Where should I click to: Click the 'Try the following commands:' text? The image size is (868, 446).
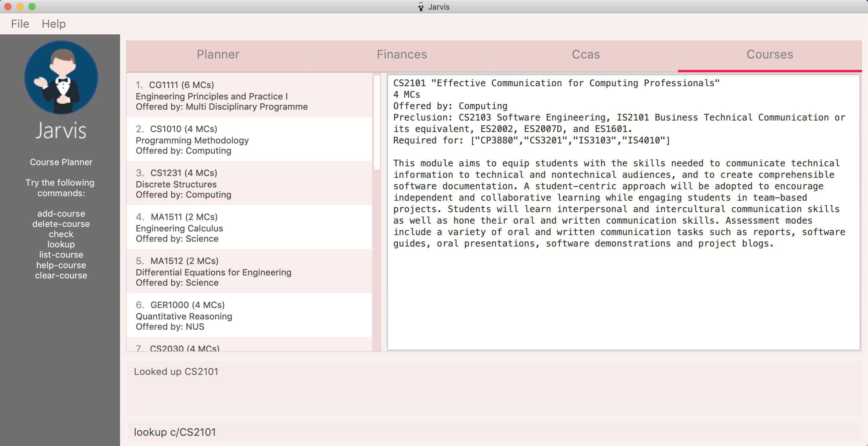(60, 188)
